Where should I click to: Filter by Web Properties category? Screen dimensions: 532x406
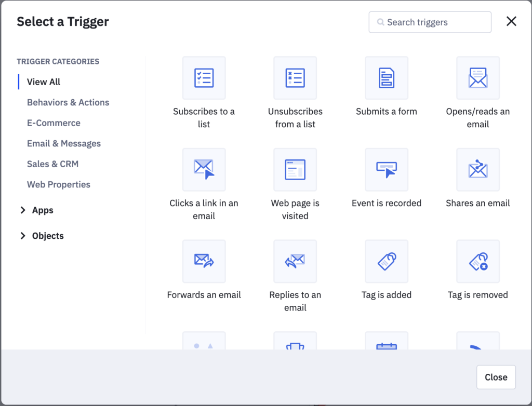59,184
